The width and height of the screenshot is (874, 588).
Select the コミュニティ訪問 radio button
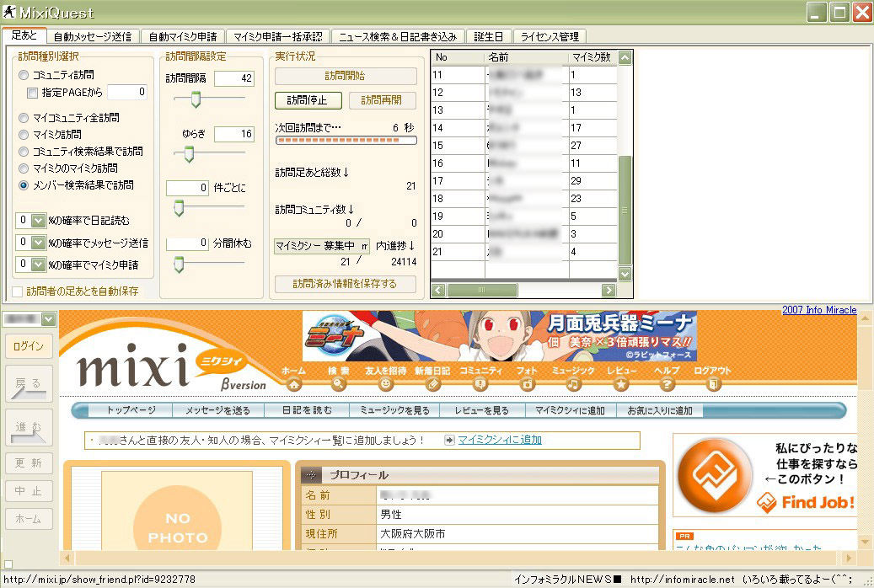[x=24, y=75]
